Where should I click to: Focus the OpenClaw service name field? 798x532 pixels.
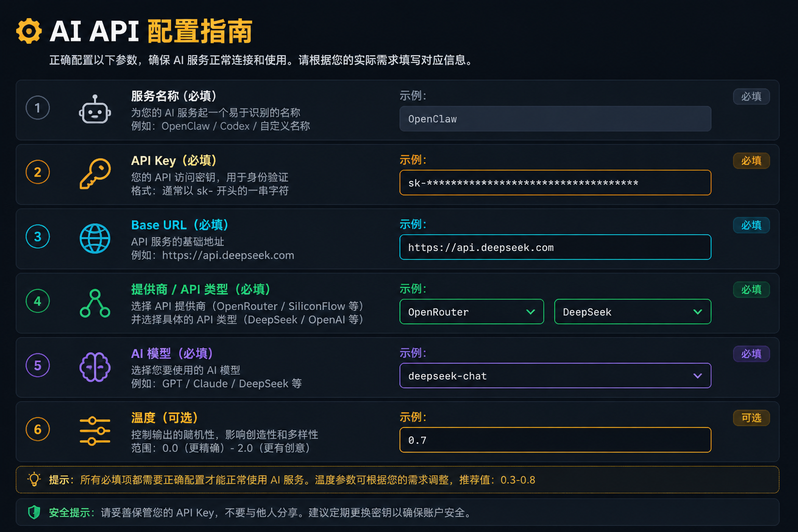(555, 119)
